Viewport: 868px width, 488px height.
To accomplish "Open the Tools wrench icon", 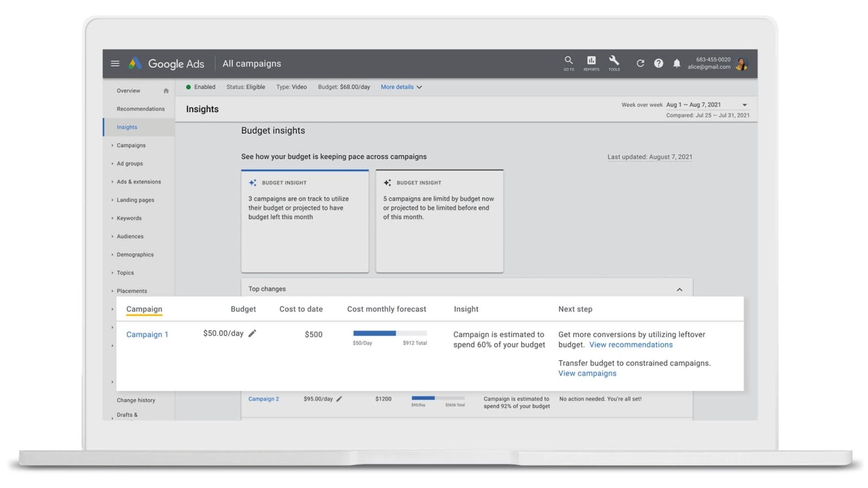I will [614, 61].
